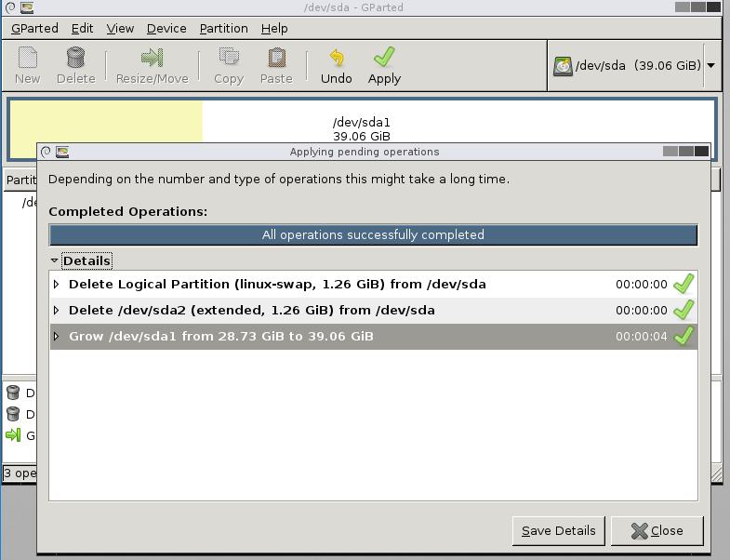Click the green Apply checkmark icon

(384, 57)
